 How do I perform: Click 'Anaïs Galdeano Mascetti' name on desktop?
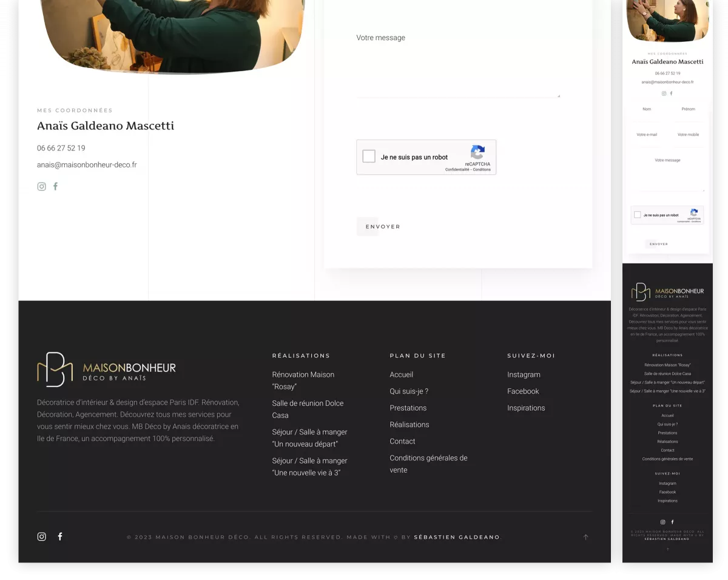tap(106, 126)
